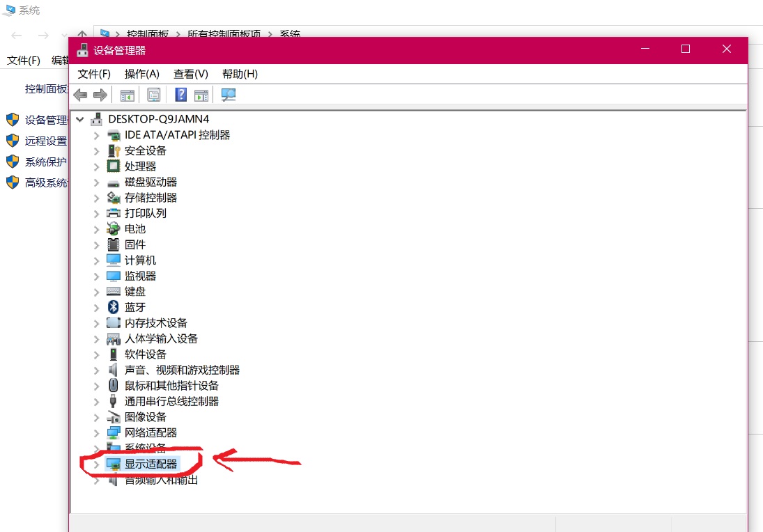Screen dimensions: 763x532
Task: Click the back arrow in System window
Action: [17, 35]
